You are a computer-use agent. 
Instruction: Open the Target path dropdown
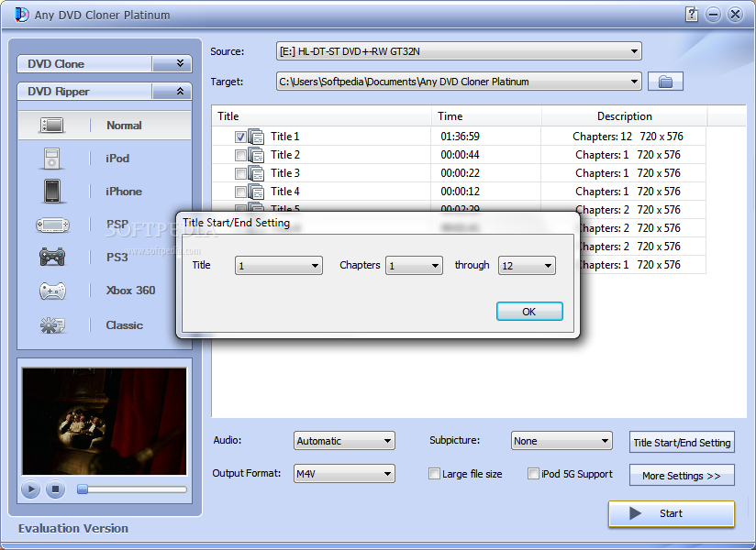459,82
